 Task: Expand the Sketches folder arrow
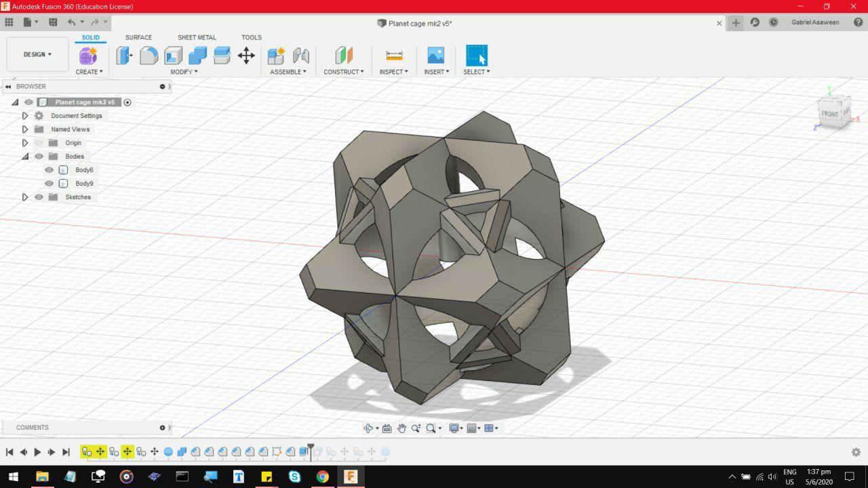tap(25, 197)
